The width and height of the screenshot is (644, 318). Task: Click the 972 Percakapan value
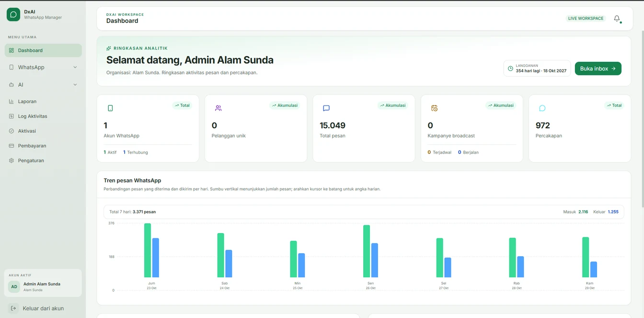pyautogui.click(x=542, y=126)
